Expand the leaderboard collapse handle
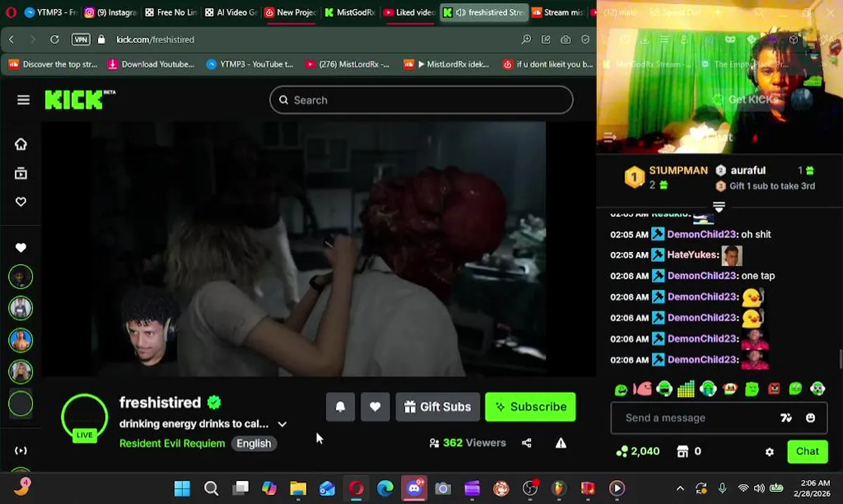Image resolution: width=843 pixels, height=504 pixels. click(718, 206)
